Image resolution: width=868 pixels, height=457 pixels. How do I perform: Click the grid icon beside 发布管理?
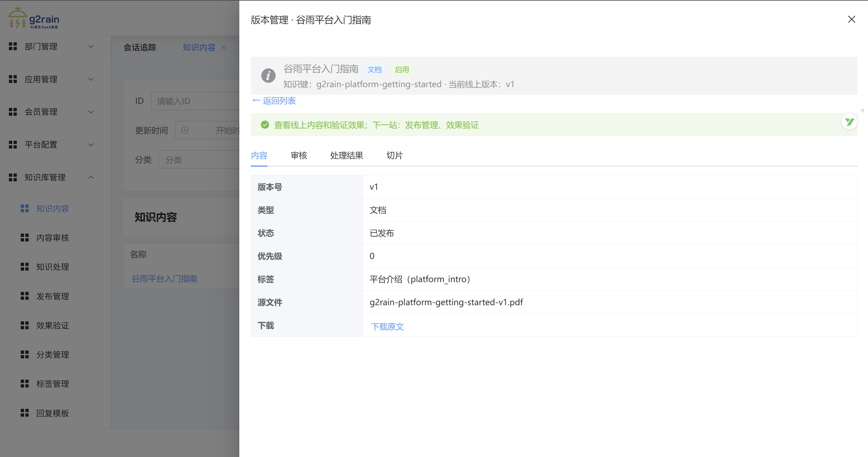coord(25,296)
